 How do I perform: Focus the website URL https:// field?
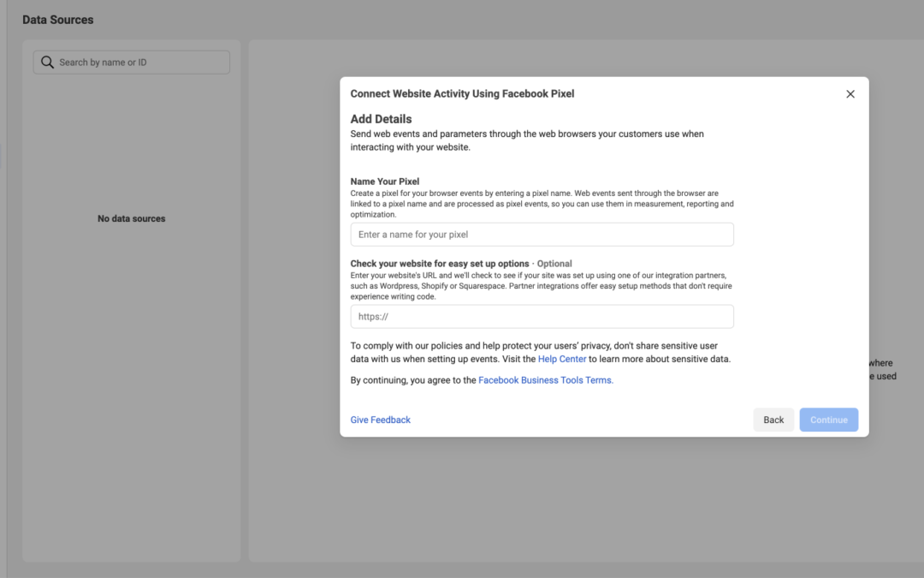tap(542, 316)
